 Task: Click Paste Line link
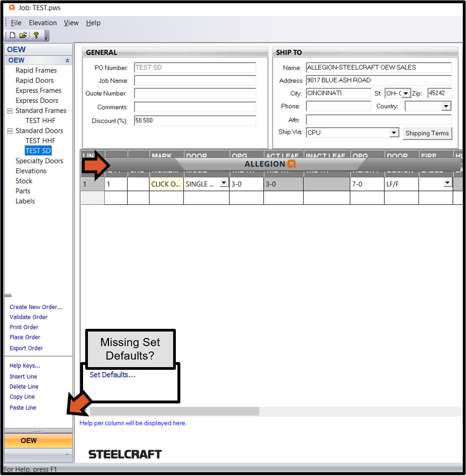[23, 408]
